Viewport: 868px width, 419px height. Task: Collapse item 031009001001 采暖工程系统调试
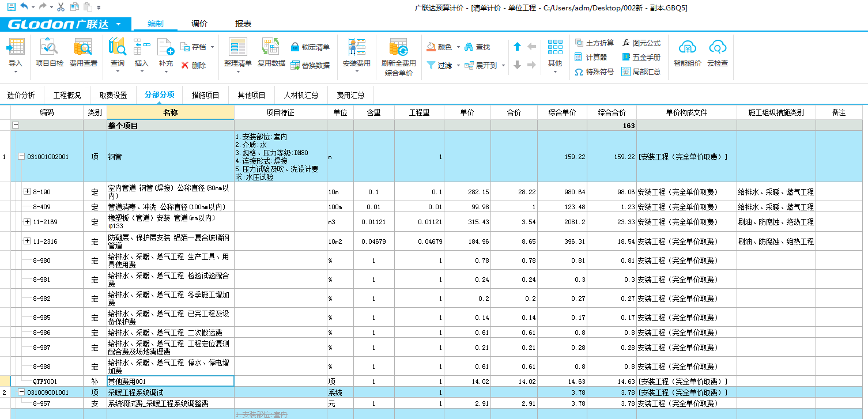point(21,392)
